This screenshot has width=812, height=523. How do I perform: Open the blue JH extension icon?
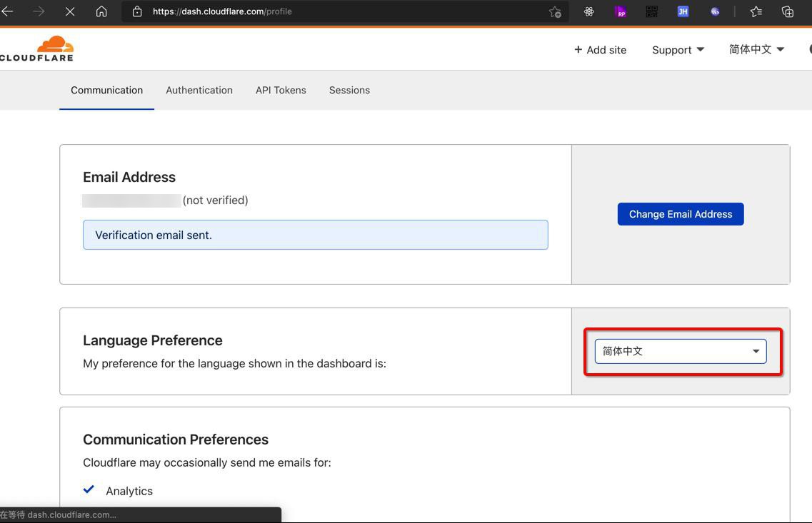(x=683, y=11)
